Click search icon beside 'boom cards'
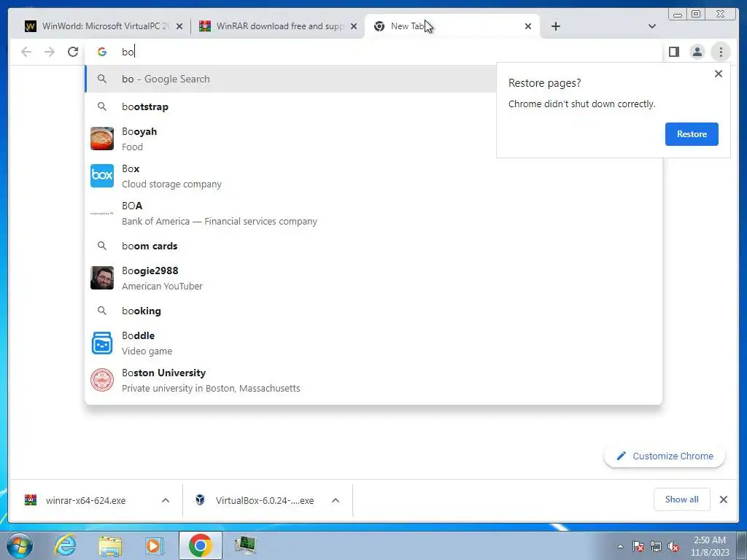747x560 pixels. (x=102, y=246)
